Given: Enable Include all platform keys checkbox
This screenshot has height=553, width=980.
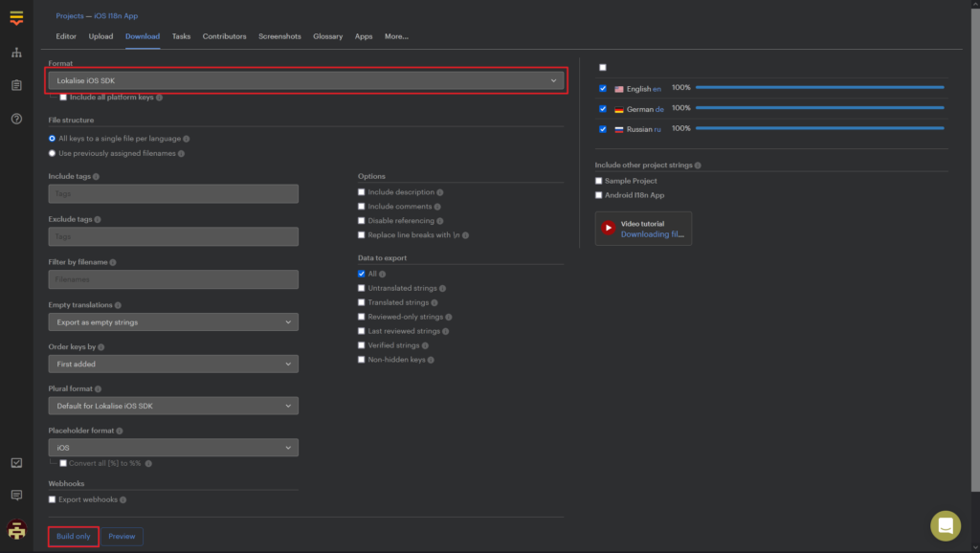Looking at the screenshot, I should pyautogui.click(x=63, y=98).
